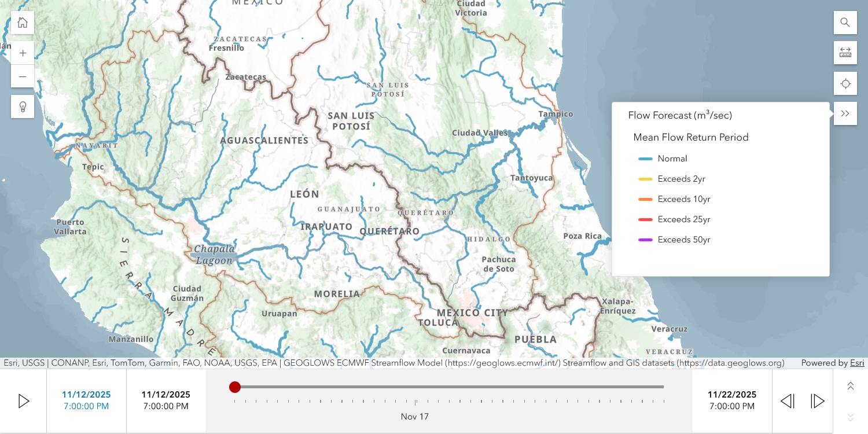The image size is (868, 434).
Task: Open the measurement ruler tool
Action: click(845, 53)
